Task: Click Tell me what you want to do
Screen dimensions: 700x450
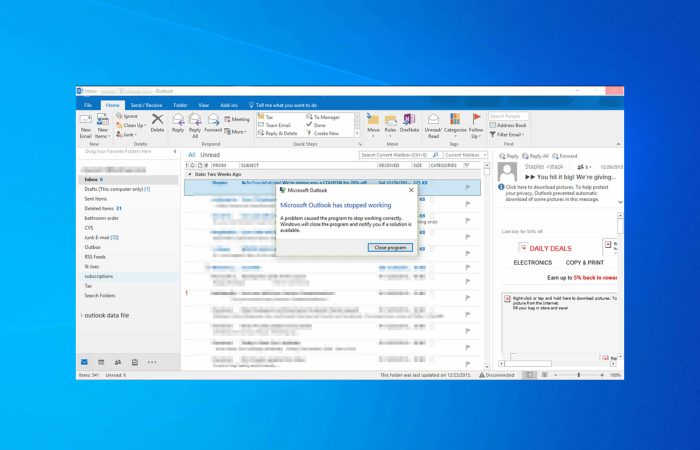Action: click(x=283, y=105)
